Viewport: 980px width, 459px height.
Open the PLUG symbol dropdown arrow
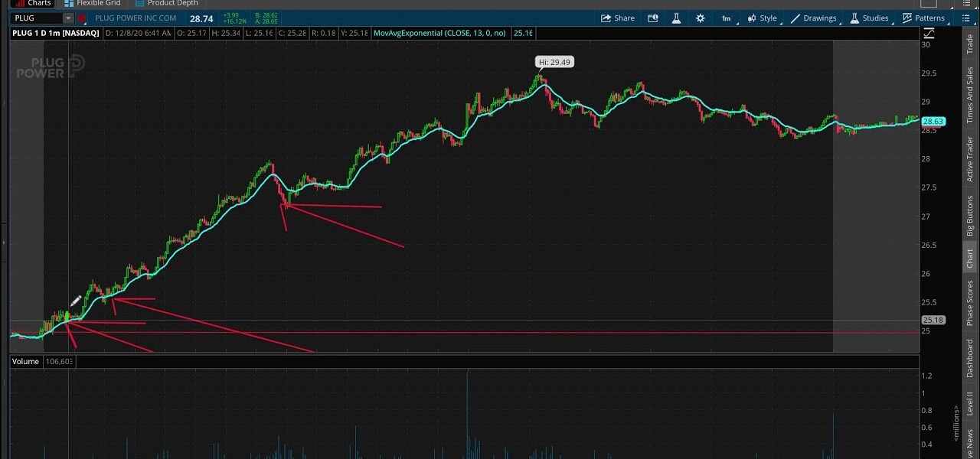coord(67,18)
